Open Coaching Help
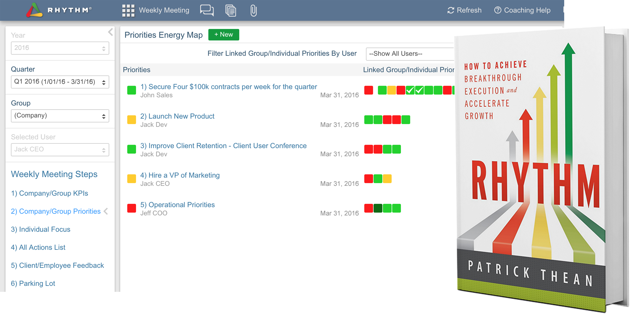Image resolution: width=644 pixels, height=333 pixels. pos(522,10)
